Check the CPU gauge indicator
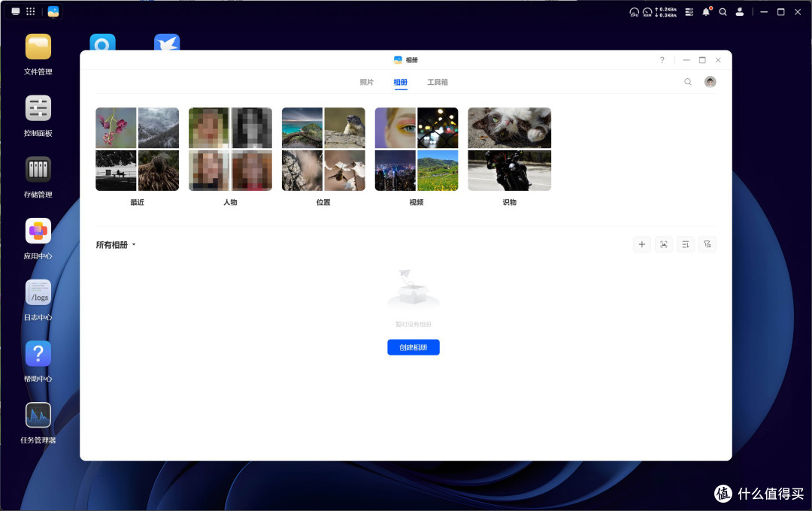Image resolution: width=812 pixels, height=511 pixels. click(634, 12)
